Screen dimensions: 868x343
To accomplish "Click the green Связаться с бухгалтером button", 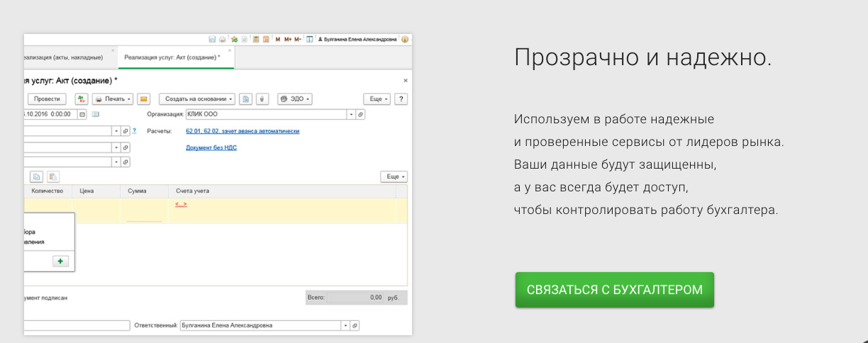I will (x=614, y=290).
